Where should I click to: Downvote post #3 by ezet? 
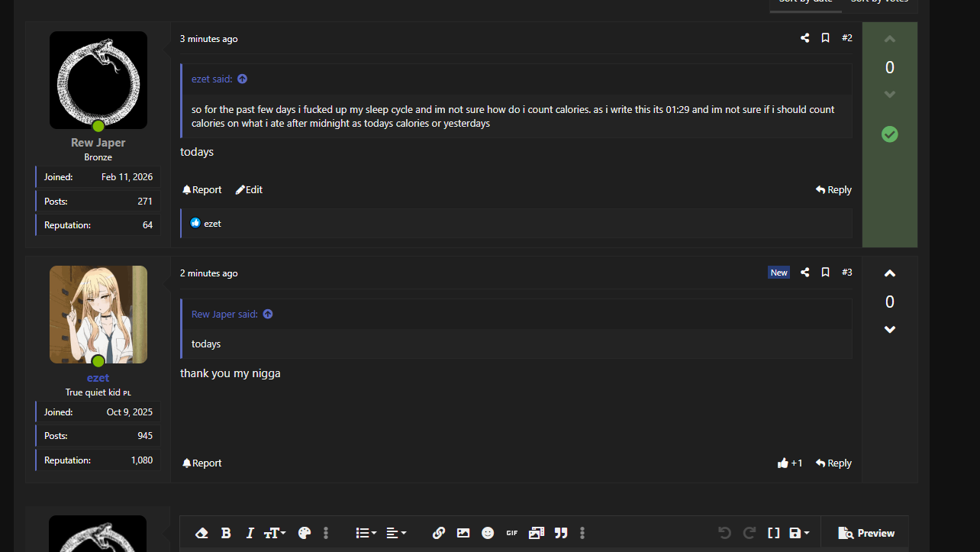[890, 330]
